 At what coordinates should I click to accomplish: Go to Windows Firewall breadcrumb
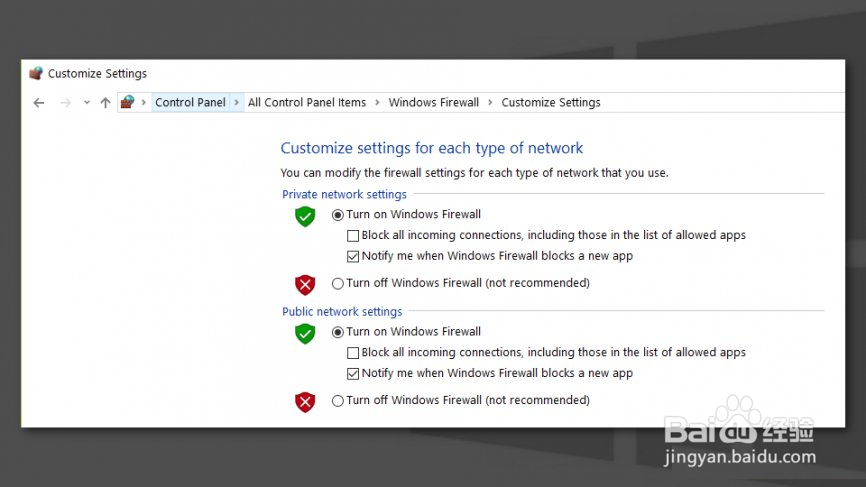433,102
